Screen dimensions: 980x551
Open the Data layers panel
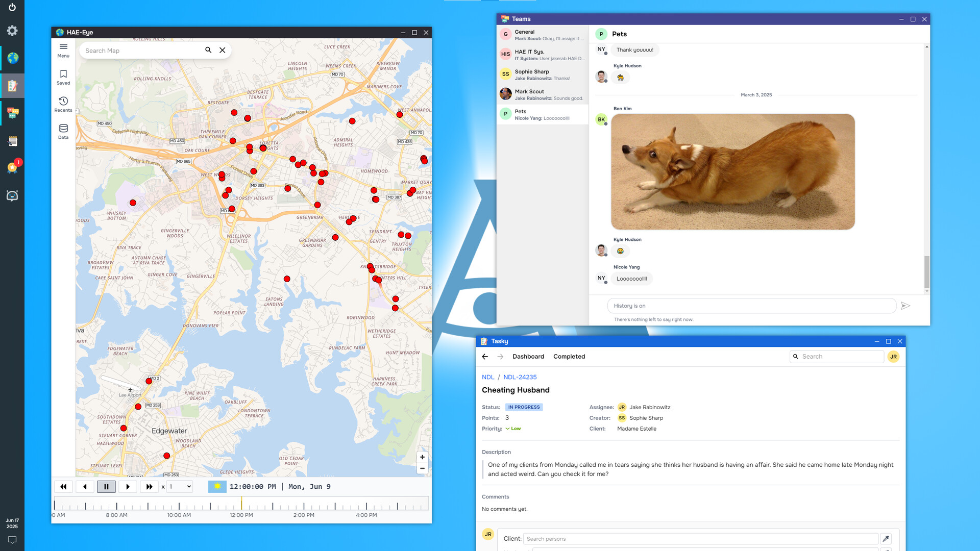(x=63, y=131)
